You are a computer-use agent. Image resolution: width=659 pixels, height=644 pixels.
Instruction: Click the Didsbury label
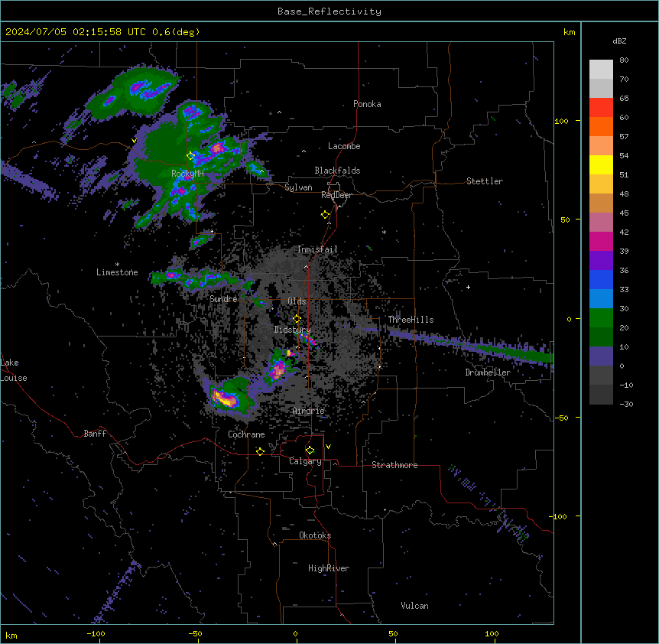[293, 330]
